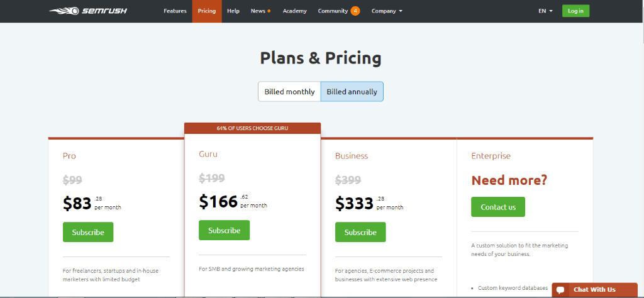This screenshot has height=298, width=644.
Task: Open the Academy page
Action: [294, 11]
